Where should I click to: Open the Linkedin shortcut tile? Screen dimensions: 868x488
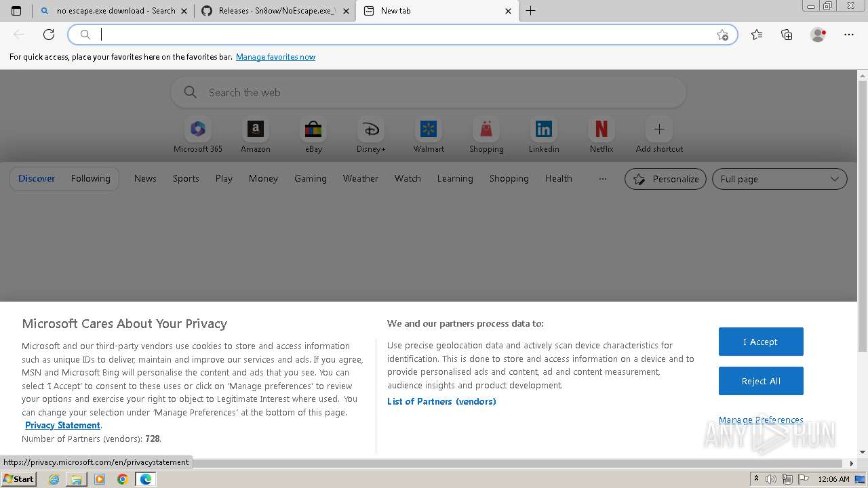544,135
